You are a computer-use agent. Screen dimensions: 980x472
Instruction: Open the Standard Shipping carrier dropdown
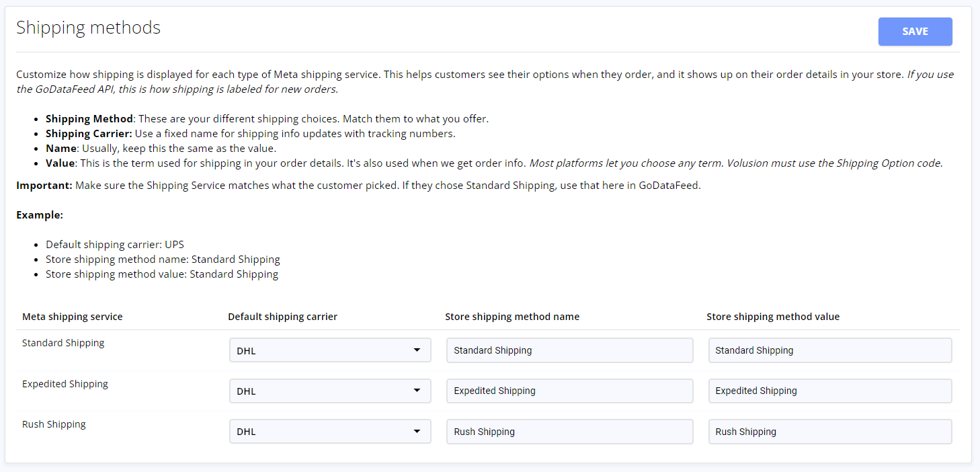330,350
